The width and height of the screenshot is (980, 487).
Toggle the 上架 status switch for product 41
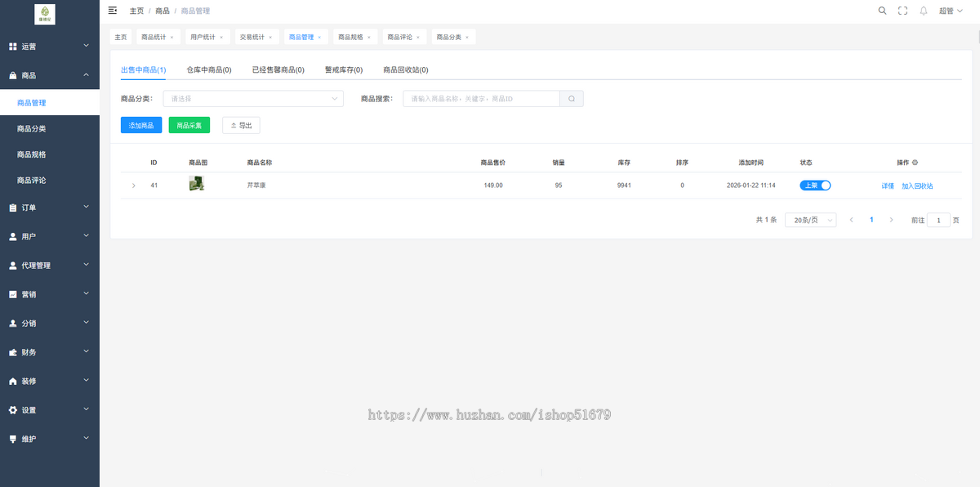pyautogui.click(x=815, y=185)
